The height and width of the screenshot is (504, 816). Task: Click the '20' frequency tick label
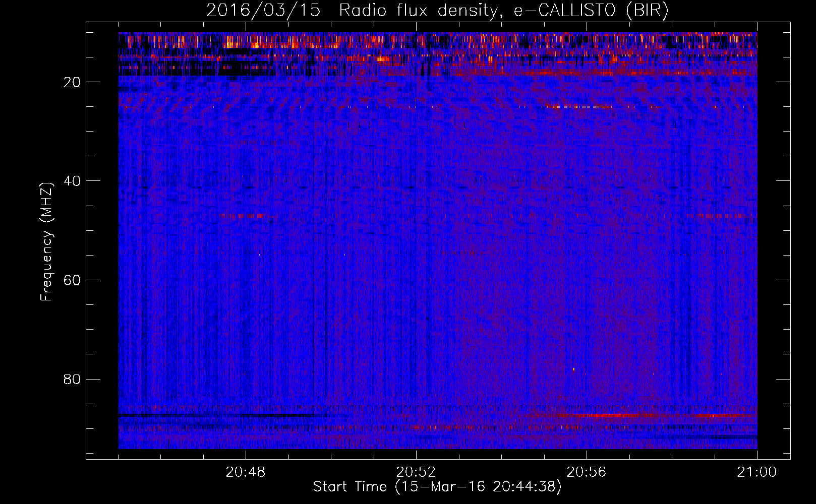(73, 82)
